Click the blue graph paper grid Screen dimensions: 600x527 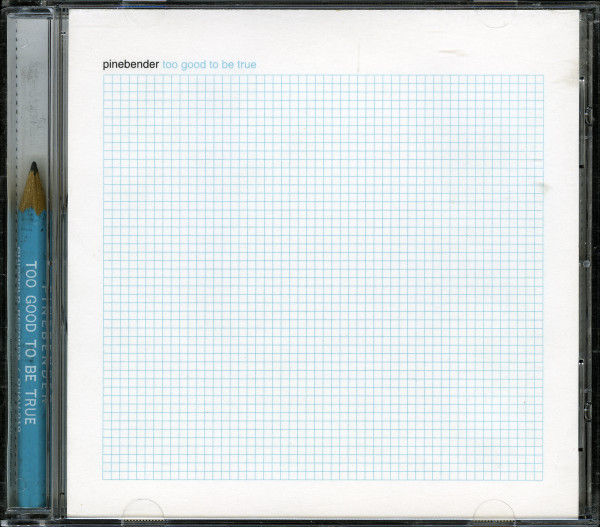point(323,277)
